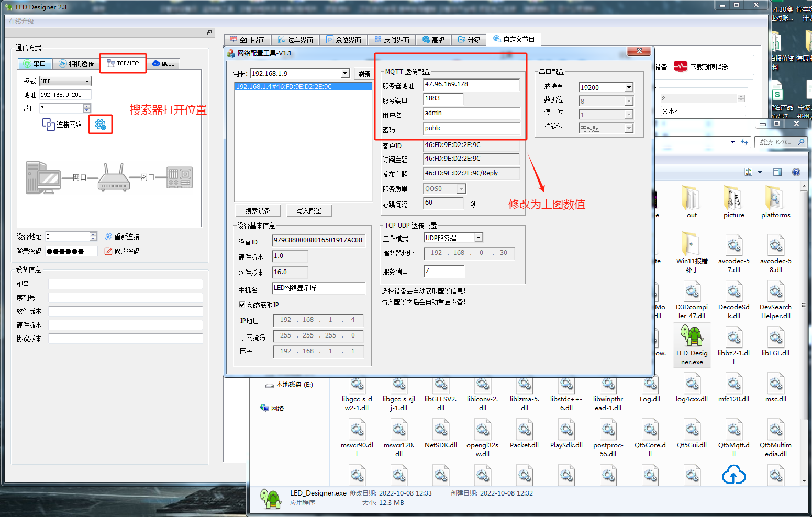This screenshot has width=812, height=517.
Task: Expand the 网卡 network adapter dropdown
Action: coord(345,73)
